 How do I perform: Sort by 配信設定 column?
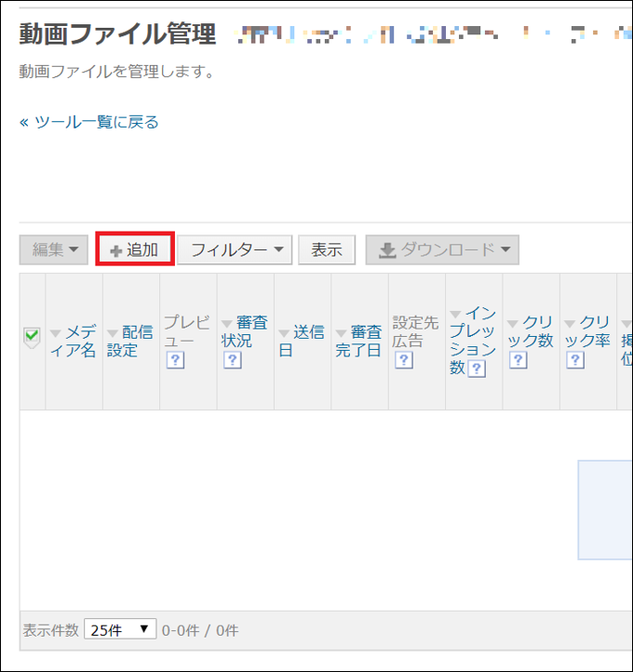129,342
